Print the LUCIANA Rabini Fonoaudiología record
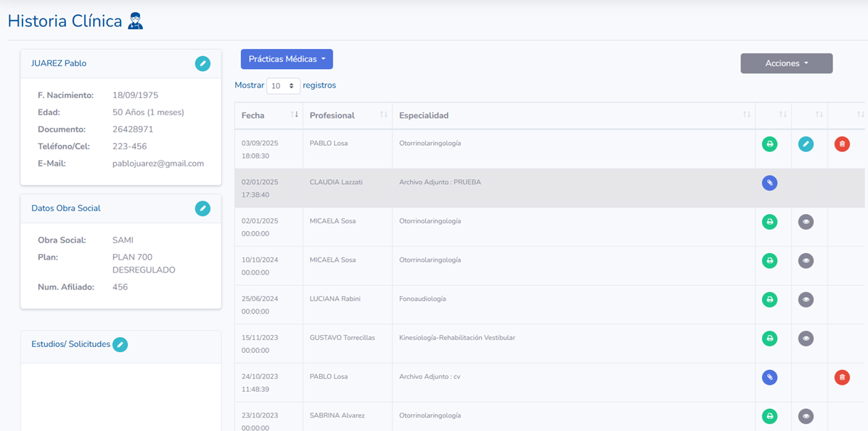 click(x=769, y=299)
